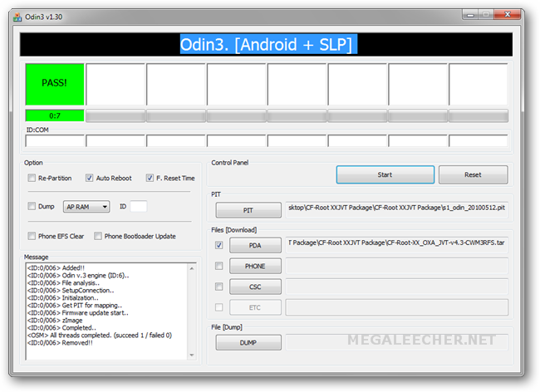The width and height of the screenshot is (540, 392).
Task: Click the 'All threads completed' log line
Action: (x=100, y=336)
